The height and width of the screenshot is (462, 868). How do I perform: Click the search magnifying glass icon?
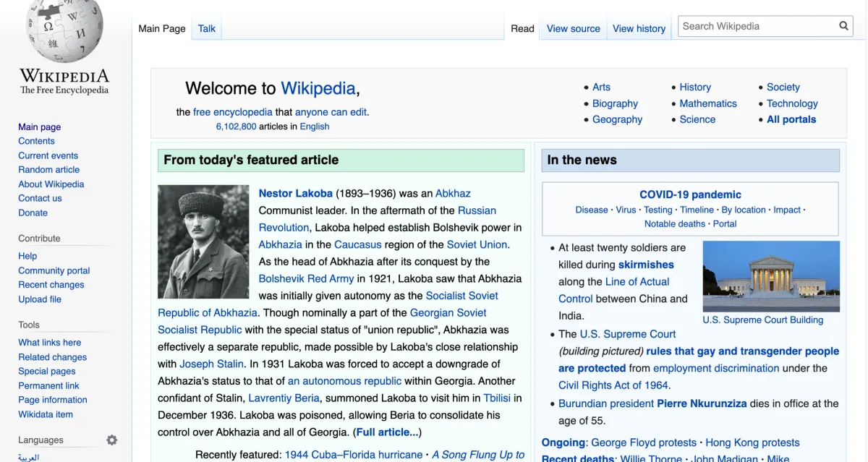pos(843,26)
